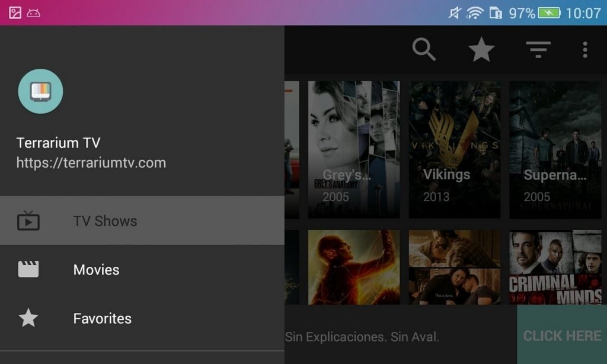Click the TV Shows television icon
Screen dimensions: 607x364
(28, 221)
